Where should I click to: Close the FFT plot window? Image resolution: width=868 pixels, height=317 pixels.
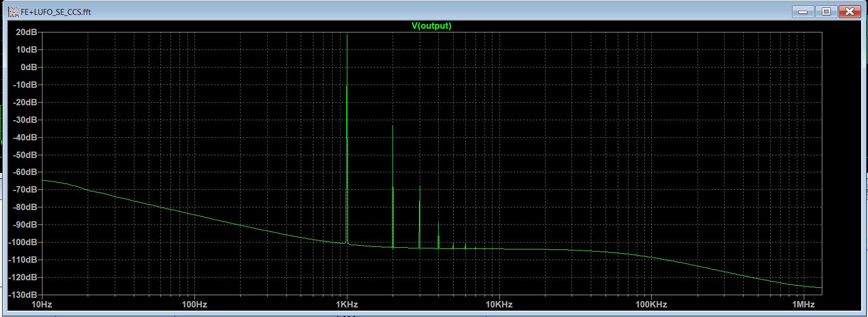850,12
